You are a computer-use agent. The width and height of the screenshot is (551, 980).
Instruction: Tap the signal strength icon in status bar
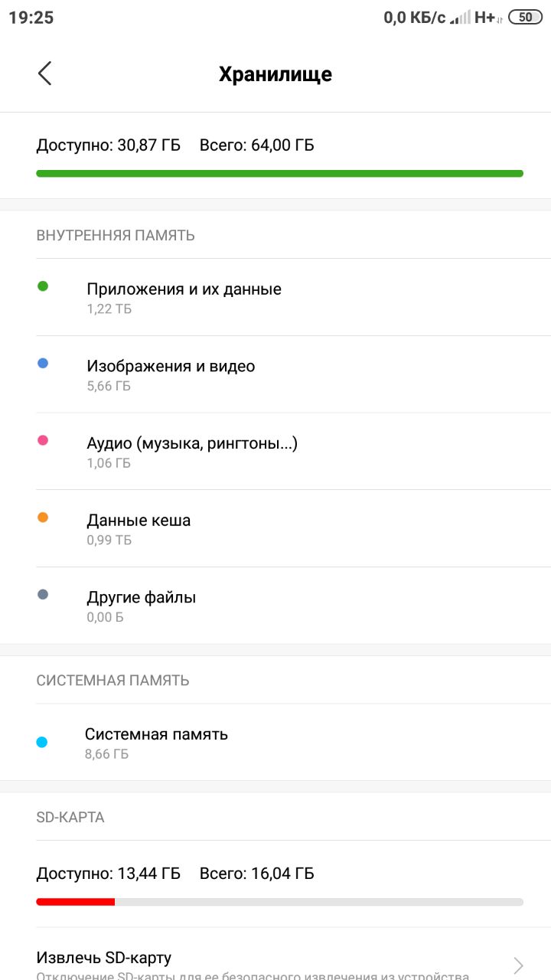point(460,17)
